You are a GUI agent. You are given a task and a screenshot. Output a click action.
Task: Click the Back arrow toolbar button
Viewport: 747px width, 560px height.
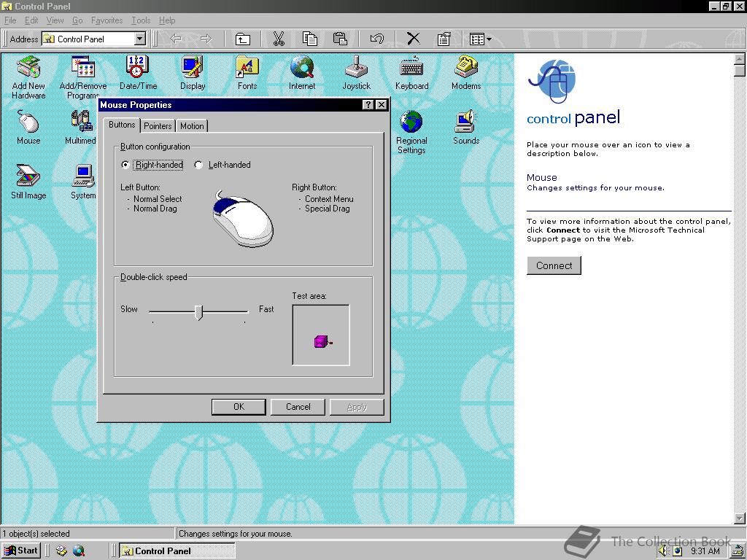[x=176, y=39]
